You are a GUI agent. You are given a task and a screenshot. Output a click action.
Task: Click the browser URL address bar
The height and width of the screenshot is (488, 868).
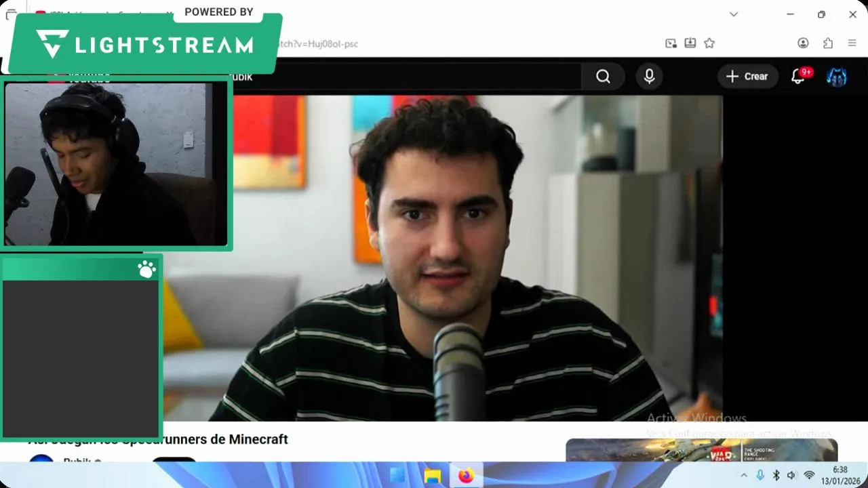468,43
